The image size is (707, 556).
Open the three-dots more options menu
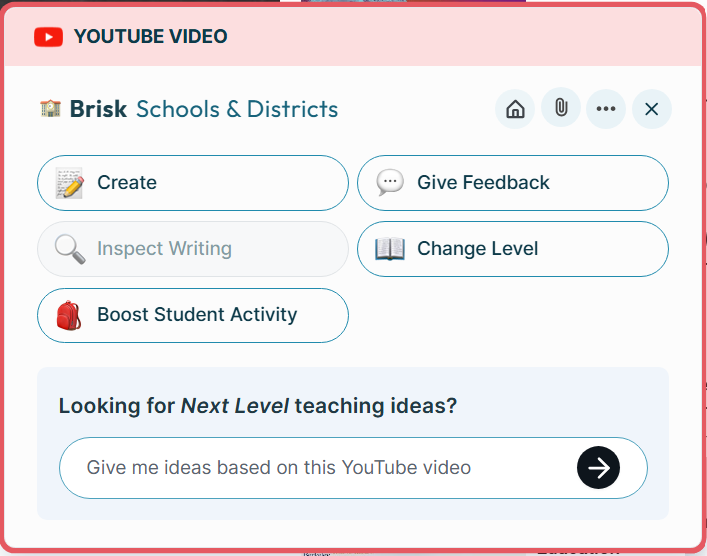pos(606,109)
